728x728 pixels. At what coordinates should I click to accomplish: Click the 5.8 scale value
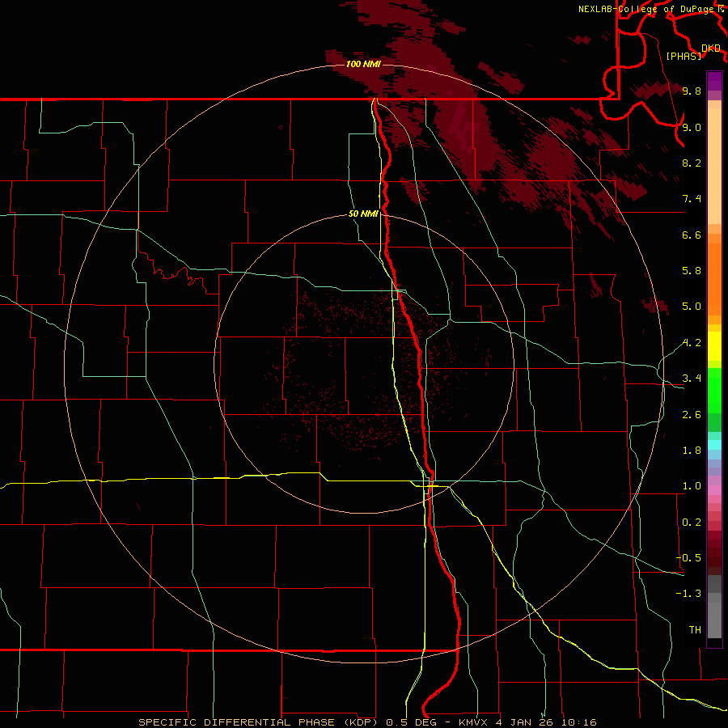(692, 271)
